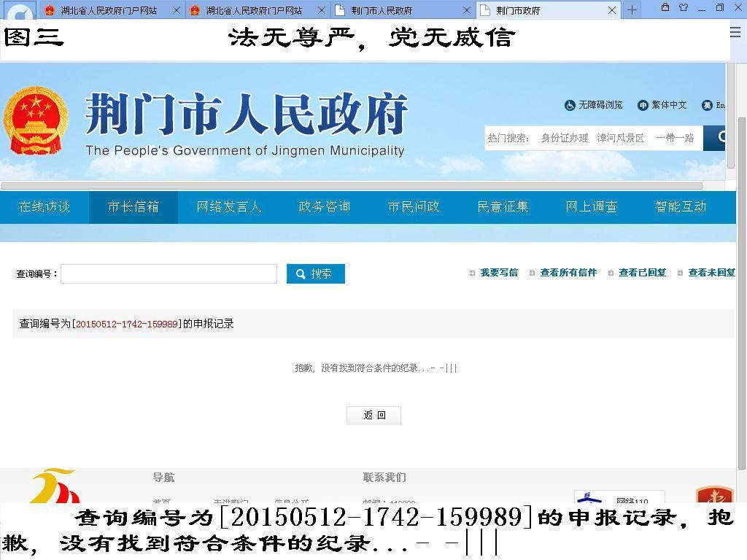This screenshot has width=747, height=560.
Task: Open 市长信箱 navigation menu item
Action: pyautogui.click(x=133, y=207)
